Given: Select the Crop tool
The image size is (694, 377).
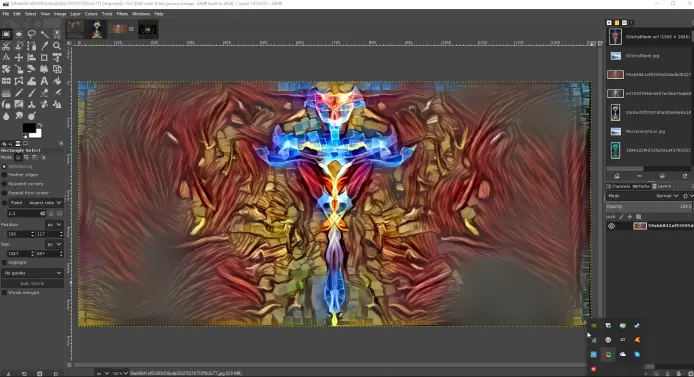Looking at the screenshot, I should pos(44,58).
